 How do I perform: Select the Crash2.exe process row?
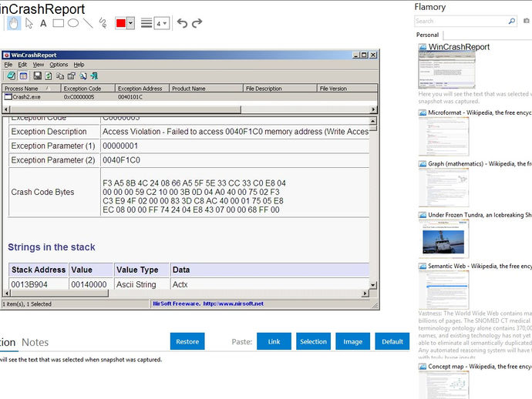(x=190, y=97)
